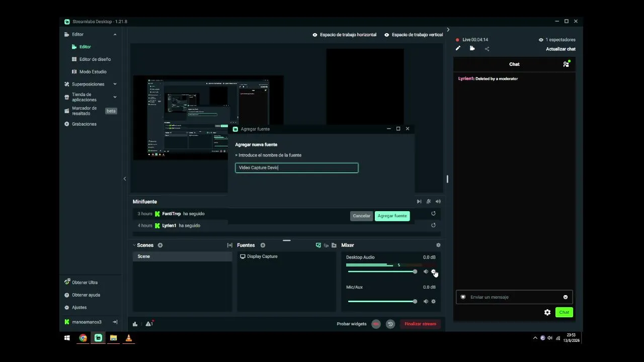Click the Enviar un mensaje chat field
The height and width of the screenshot is (362, 644).
(x=514, y=297)
